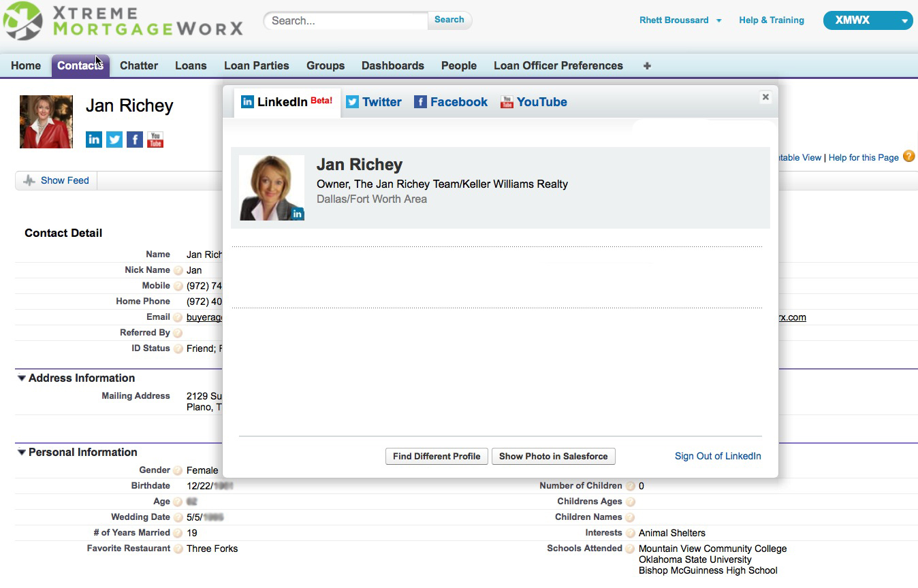This screenshot has height=588, width=918.
Task: Click the Show Feed button
Action: tap(57, 180)
